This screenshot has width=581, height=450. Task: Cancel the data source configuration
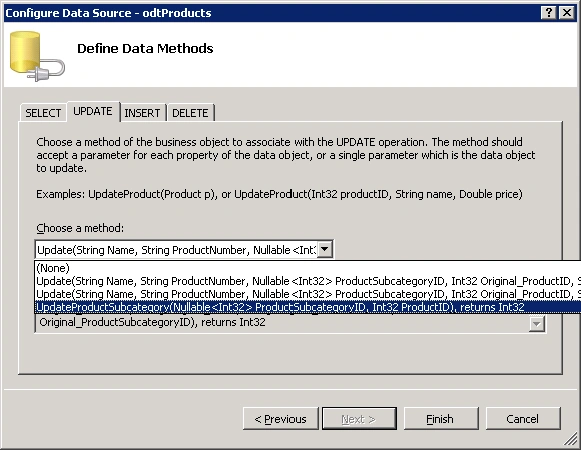pos(523,419)
